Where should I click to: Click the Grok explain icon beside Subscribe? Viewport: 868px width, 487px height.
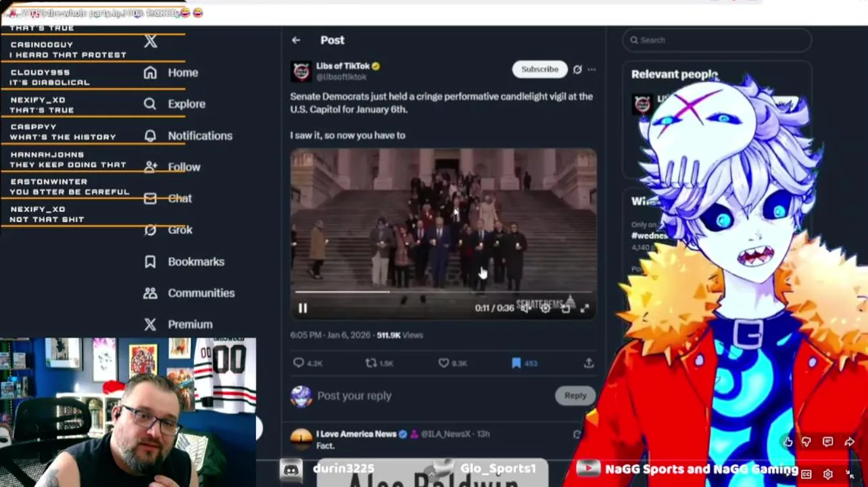[x=577, y=69]
